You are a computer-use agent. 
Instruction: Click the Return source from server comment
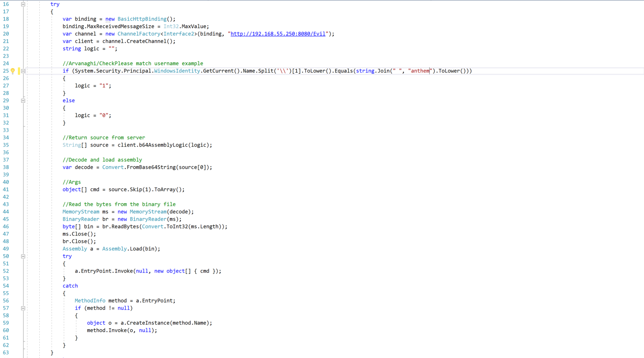(x=103, y=138)
